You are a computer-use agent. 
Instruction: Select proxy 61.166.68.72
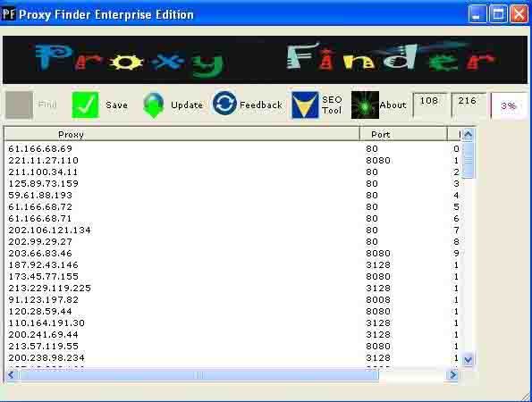click(x=40, y=206)
